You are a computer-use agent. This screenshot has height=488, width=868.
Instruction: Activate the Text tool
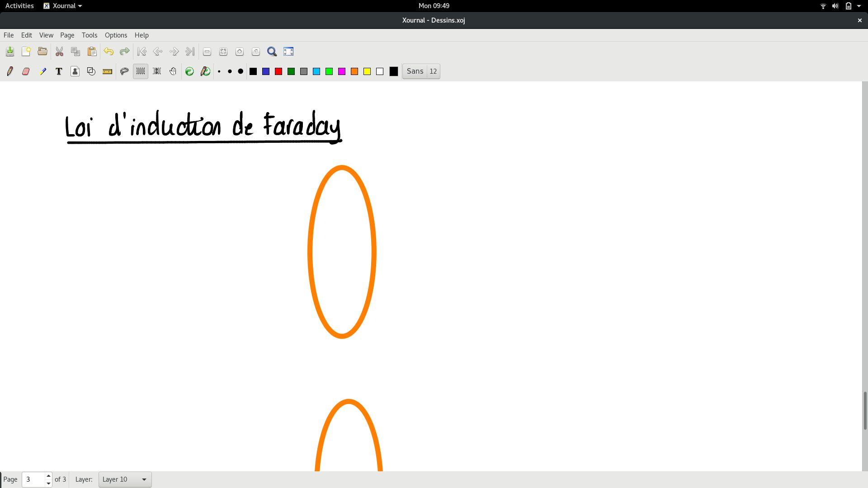pyautogui.click(x=59, y=71)
